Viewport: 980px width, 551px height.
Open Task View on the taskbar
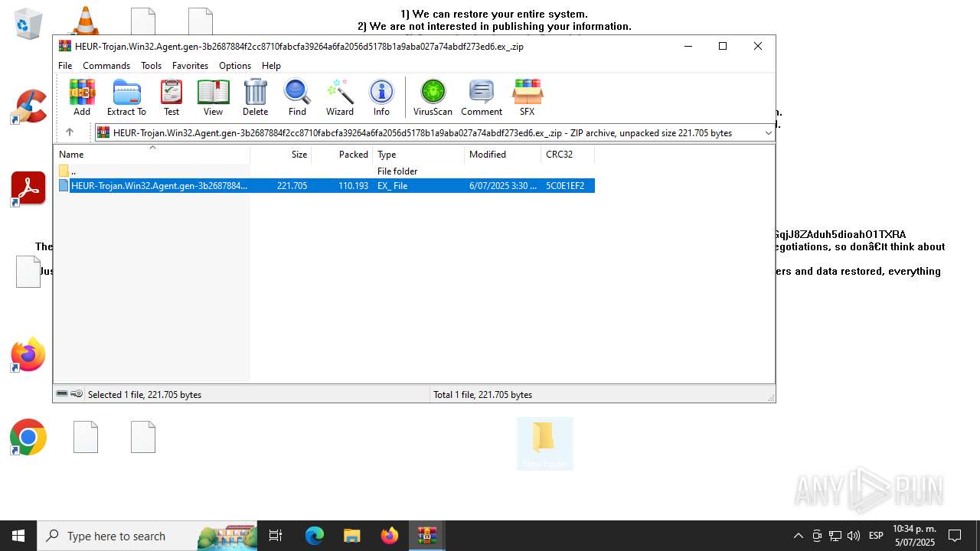point(276,536)
